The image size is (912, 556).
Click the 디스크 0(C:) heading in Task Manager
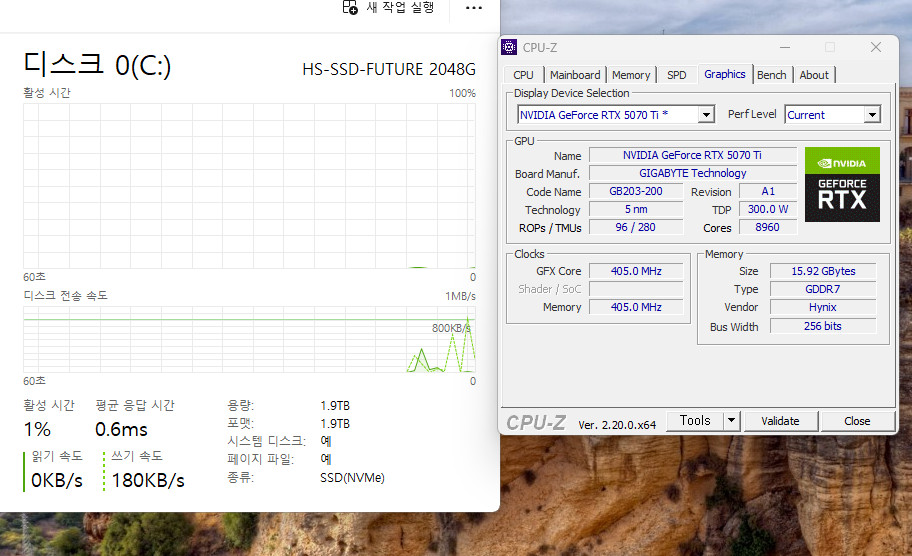(x=97, y=65)
